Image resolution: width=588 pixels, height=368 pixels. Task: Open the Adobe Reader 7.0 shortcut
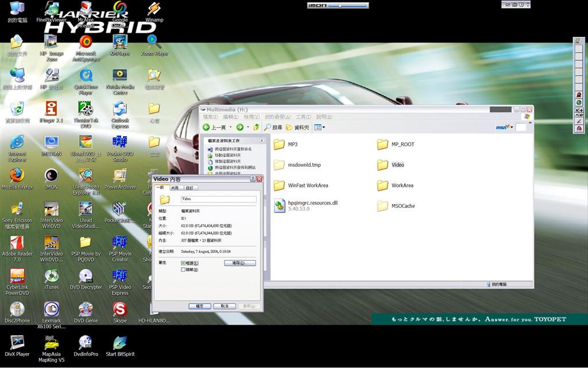pyautogui.click(x=17, y=248)
